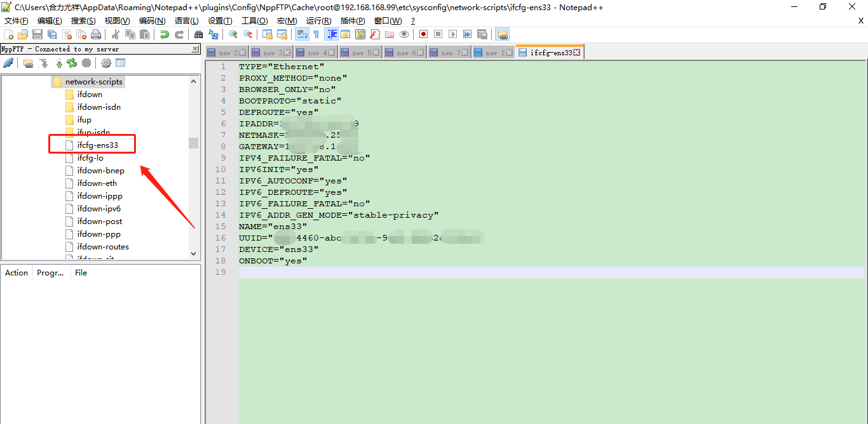868x424 pixels.
Task: Select the ifcfg-lo file
Action: point(90,157)
